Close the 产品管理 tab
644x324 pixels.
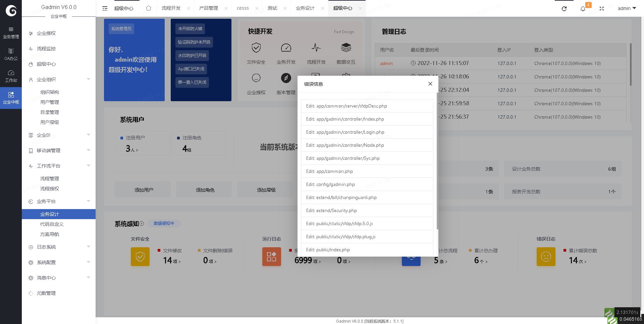(x=226, y=8)
